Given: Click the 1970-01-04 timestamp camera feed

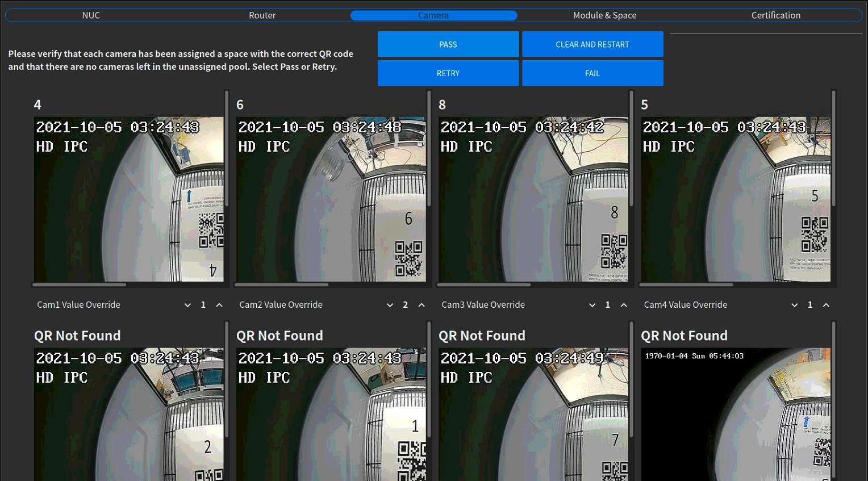Looking at the screenshot, I should [735, 415].
